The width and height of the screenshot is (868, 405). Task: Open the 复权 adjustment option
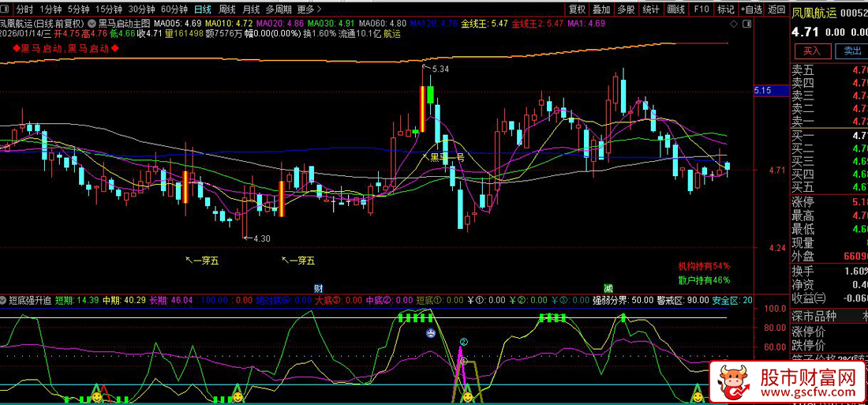point(577,9)
